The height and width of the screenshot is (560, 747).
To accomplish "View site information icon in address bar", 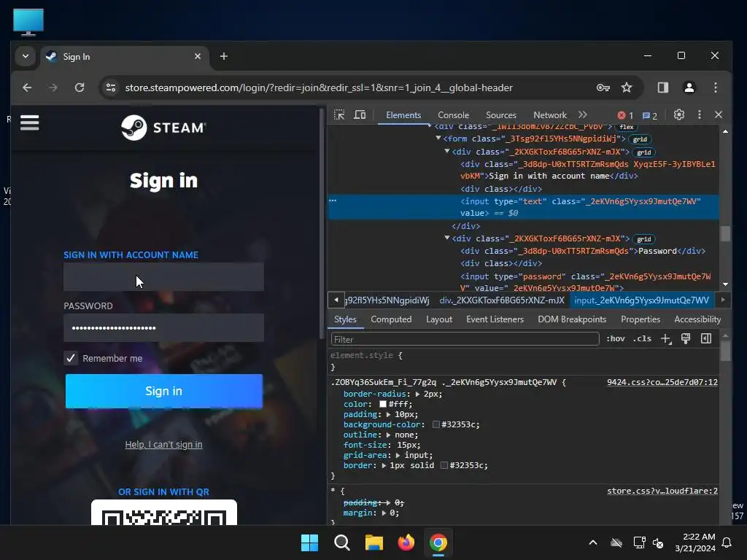I will pos(111,87).
